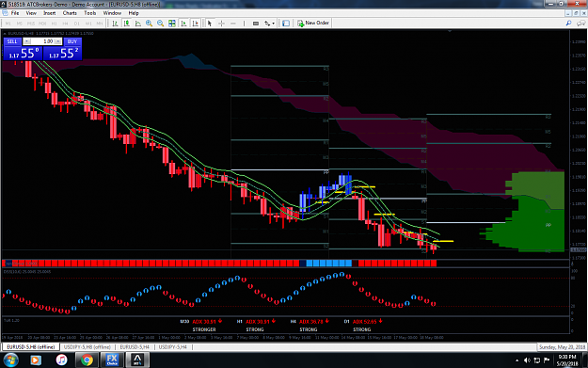Open the Charts menu
The height and width of the screenshot is (368, 588).
(x=70, y=13)
